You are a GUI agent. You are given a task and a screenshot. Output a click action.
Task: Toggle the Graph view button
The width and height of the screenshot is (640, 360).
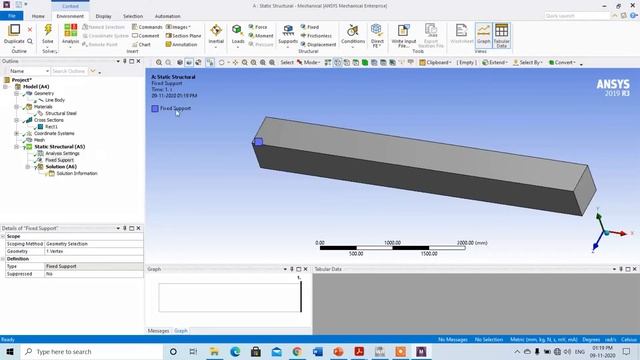[x=483, y=36]
